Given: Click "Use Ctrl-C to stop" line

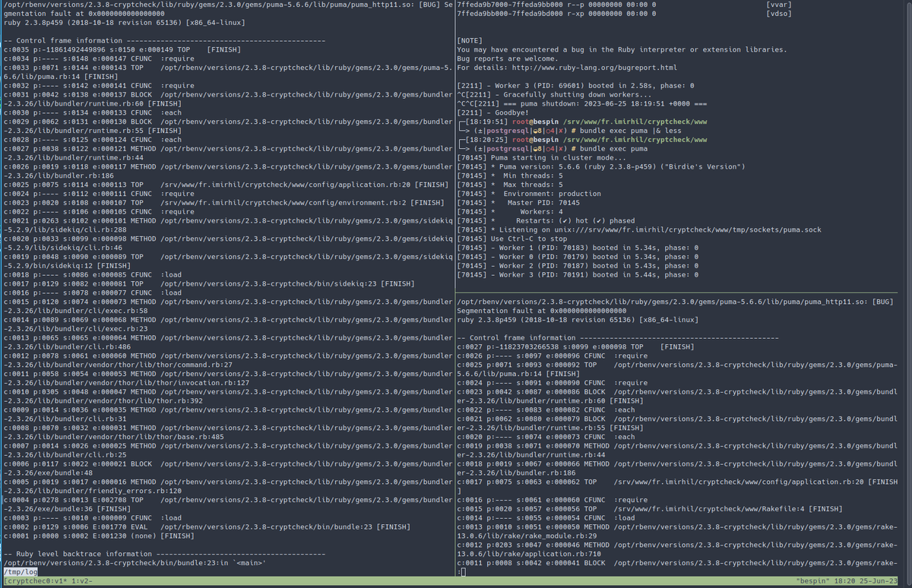Looking at the screenshot, I should click(512, 239).
